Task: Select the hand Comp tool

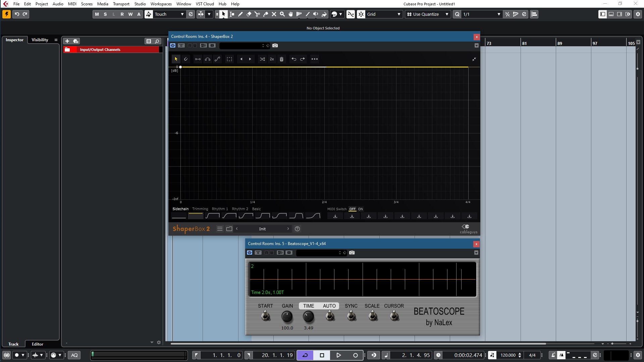Action: click(290, 14)
